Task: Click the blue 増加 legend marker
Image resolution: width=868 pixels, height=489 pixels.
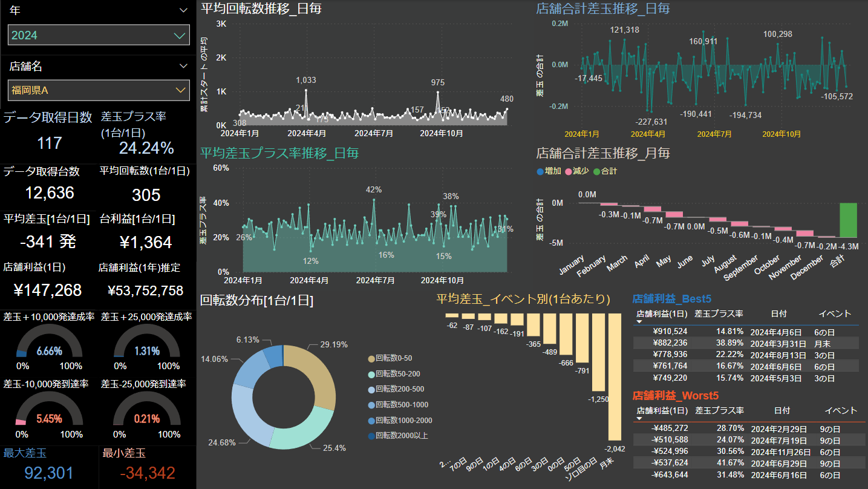Action: click(540, 171)
